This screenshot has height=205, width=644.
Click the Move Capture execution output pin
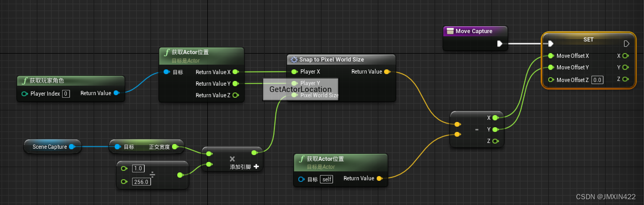tap(499, 44)
